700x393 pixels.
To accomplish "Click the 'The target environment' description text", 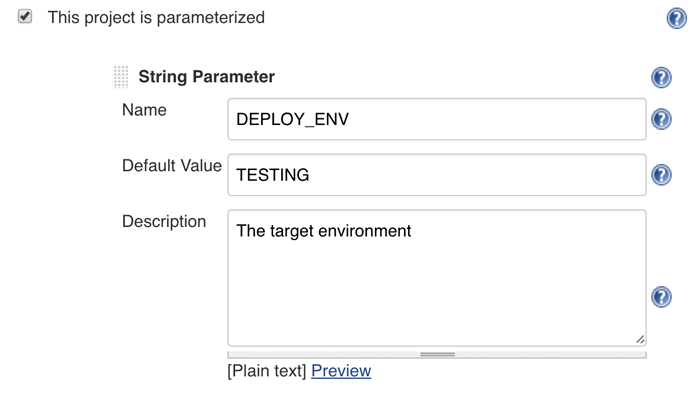I will tap(324, 231).
